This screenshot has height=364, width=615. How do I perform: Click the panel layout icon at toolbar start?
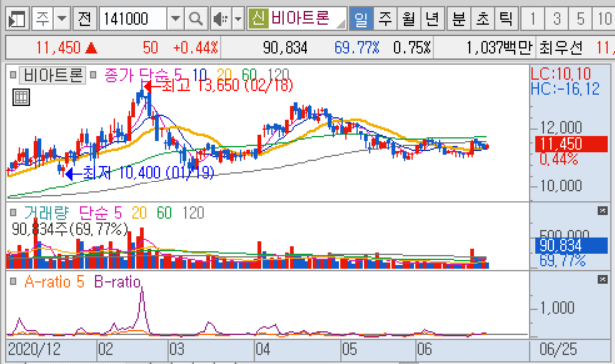pyautogui.click(x=17, y=18)
